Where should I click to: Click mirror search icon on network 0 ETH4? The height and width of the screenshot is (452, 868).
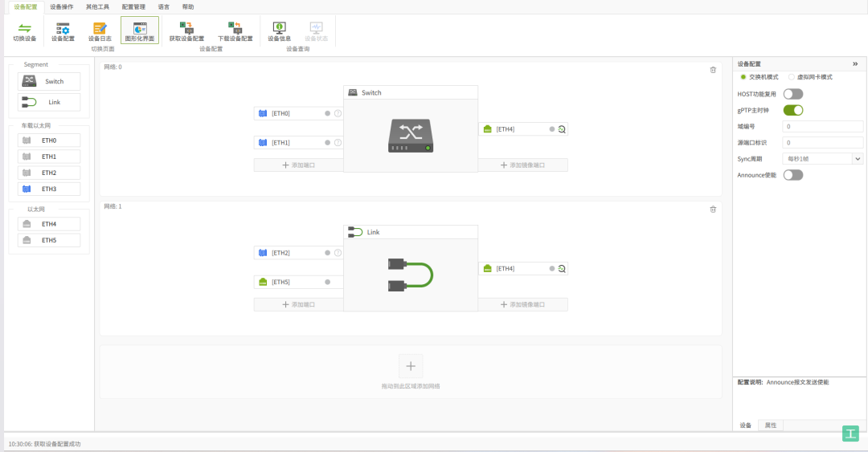pos(561,129)
